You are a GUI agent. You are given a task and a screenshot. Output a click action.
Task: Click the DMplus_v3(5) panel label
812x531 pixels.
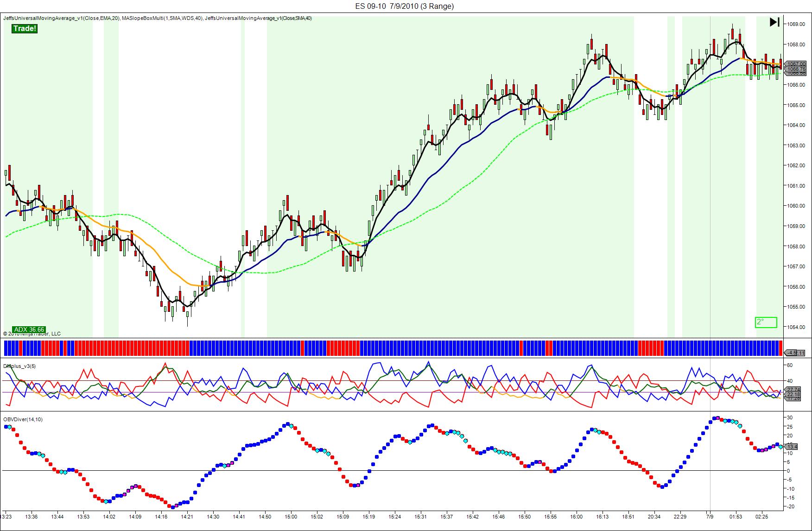coord(19,366)
